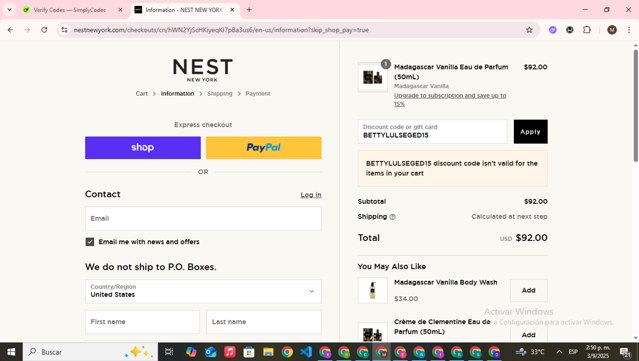
Task: Click the Log in link
Action: point(311,195)
